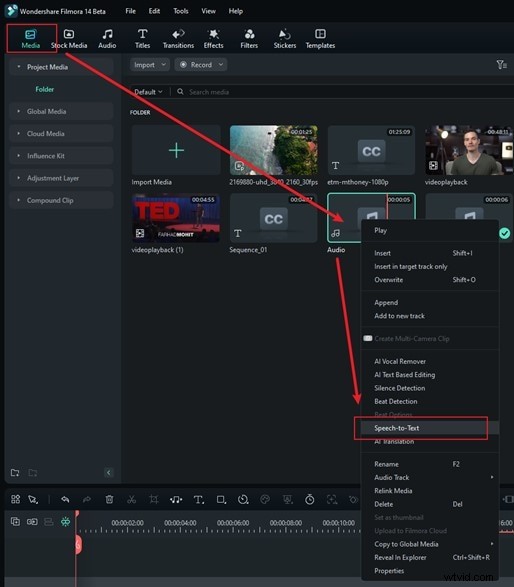Open the Import dropdown
The width and height of the screenshot is (514, 587).
point(149,65)
